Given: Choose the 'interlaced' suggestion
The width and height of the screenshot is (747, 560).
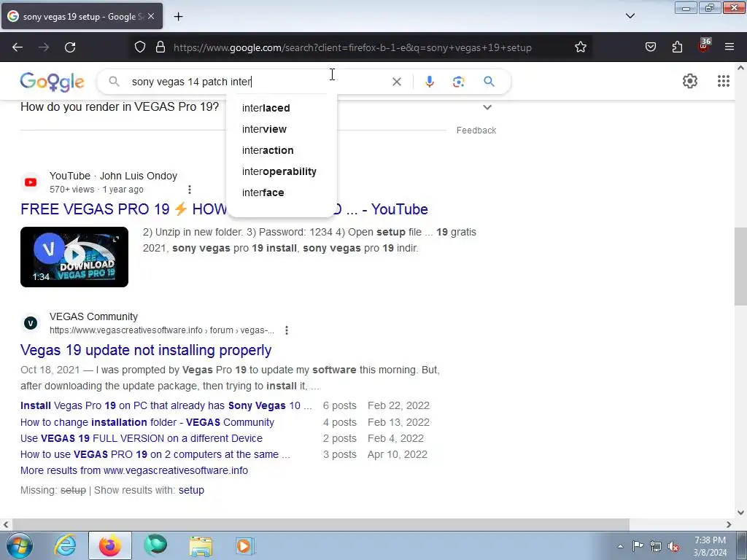Looking at the screenshot, I should point(266,108).
